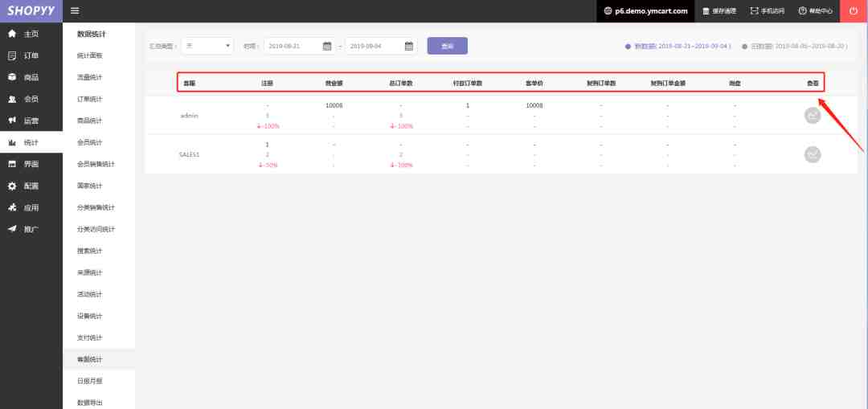
Task: Click the red power logout button
Action: click(x=854, y=11)
